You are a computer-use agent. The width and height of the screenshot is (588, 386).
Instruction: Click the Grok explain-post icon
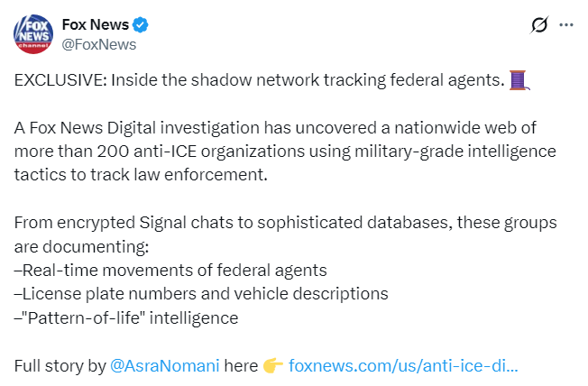[539, 25]
